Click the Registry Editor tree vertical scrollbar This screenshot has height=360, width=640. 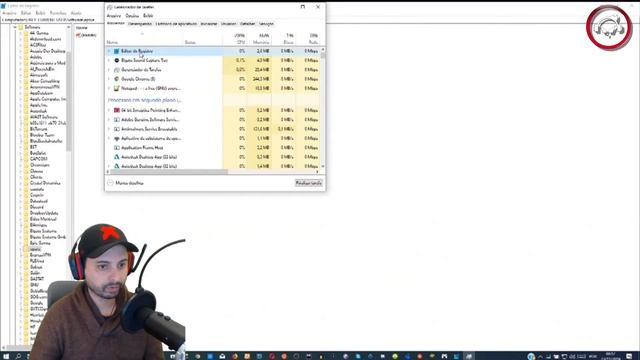click(x=69, y=102)
